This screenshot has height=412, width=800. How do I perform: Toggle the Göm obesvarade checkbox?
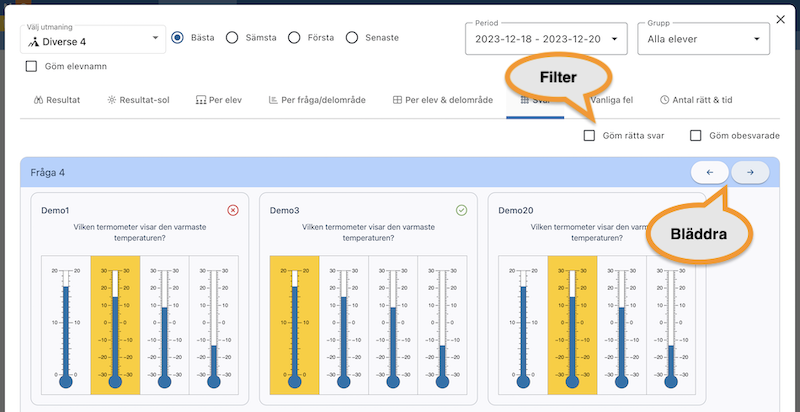click(696, 136)
